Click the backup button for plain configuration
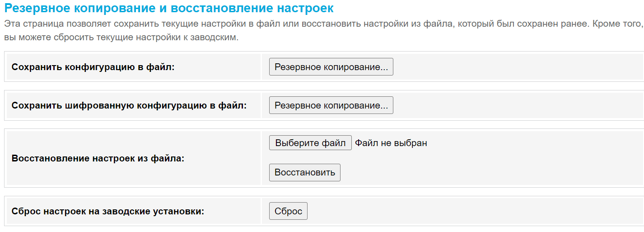This screenshot has width=644, height=232. [331, 67]
